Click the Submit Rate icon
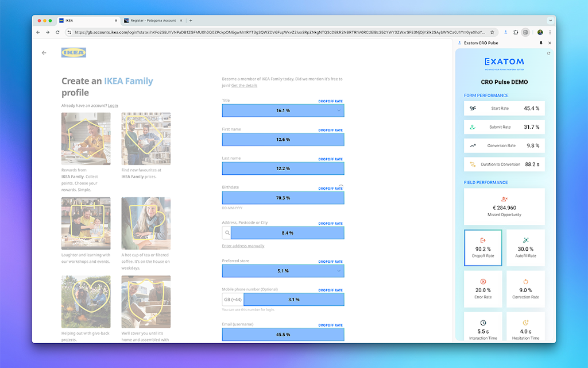 (473, 127)
